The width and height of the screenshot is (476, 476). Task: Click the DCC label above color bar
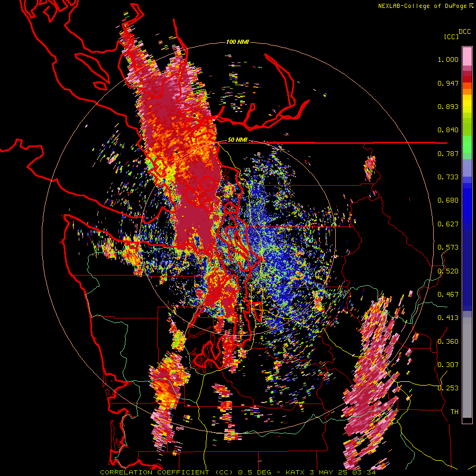(x=464, y=32)
